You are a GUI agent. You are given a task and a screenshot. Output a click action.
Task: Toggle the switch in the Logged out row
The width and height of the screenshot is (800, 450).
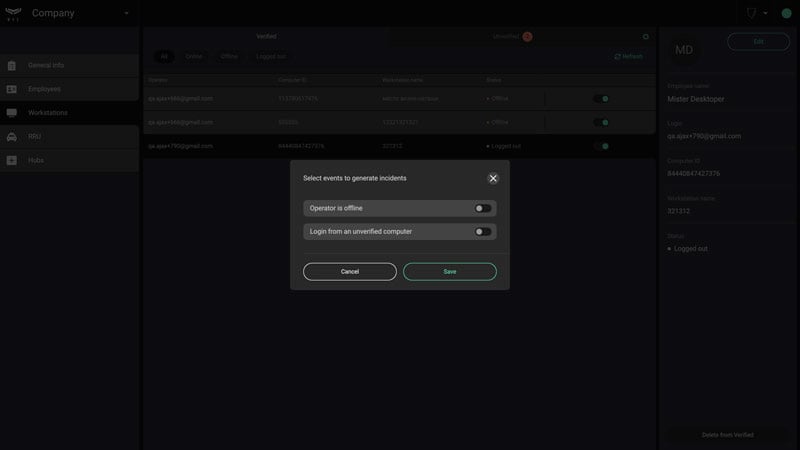[x=601, y=146]
